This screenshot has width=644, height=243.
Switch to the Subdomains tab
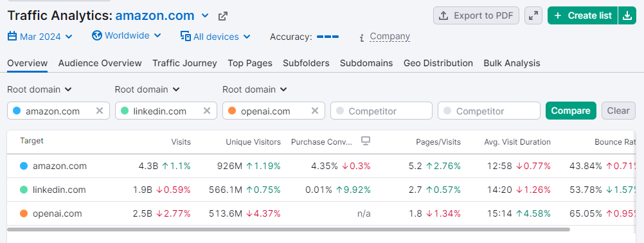[366, 63]
